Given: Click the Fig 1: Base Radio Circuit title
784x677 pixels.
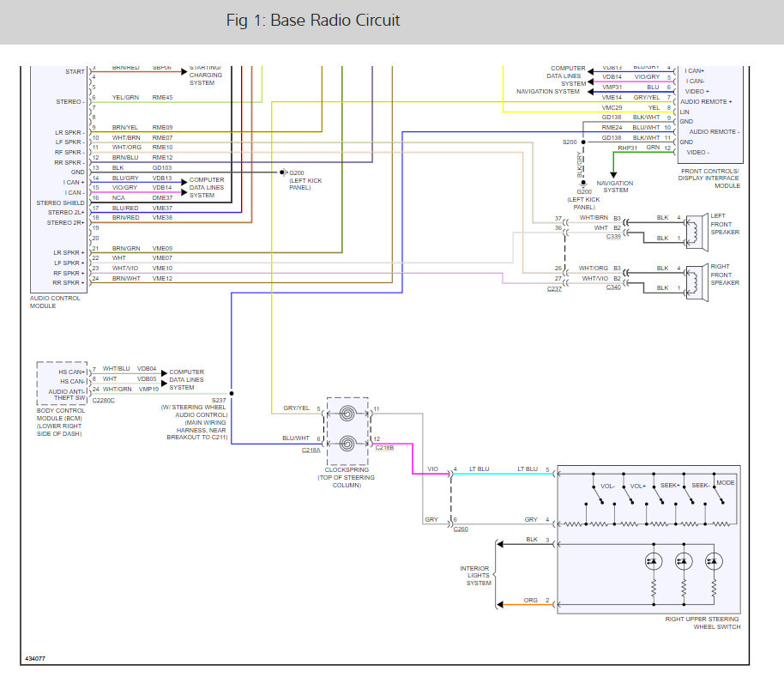Looking at the screenshot, I should [x=312, y=21].
